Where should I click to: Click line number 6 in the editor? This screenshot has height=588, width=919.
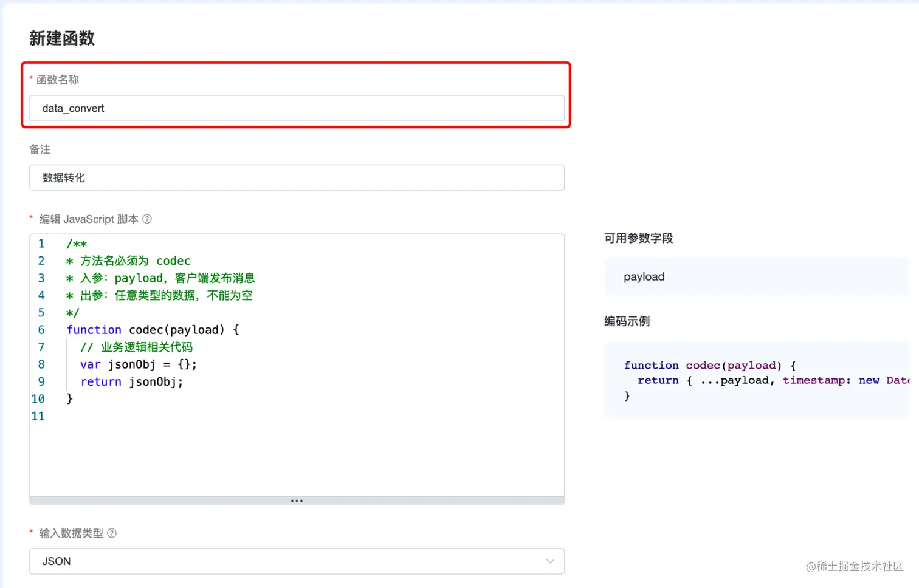pyautogui.click(x=41, y=329)
